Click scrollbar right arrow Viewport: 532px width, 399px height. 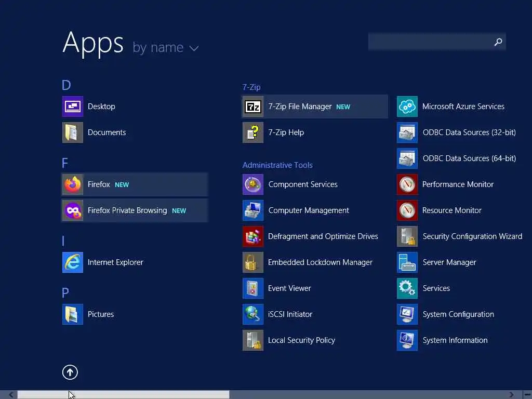pos(511,395)
